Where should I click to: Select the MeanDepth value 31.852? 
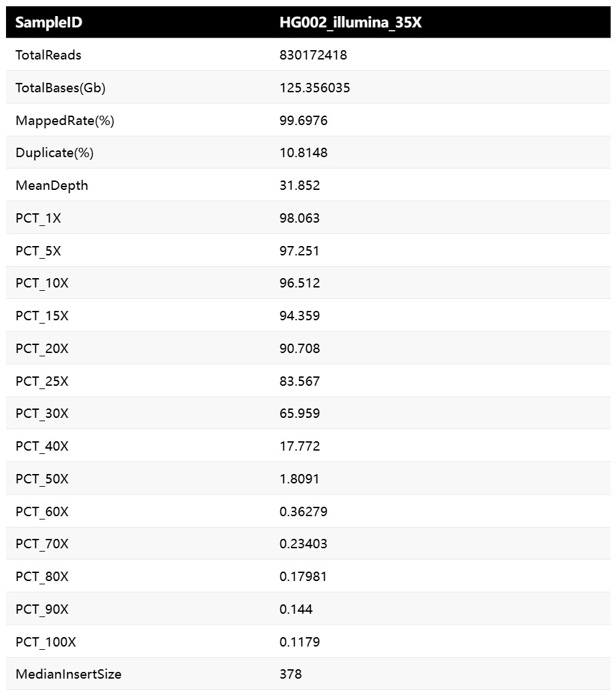(x=300, y=185)
